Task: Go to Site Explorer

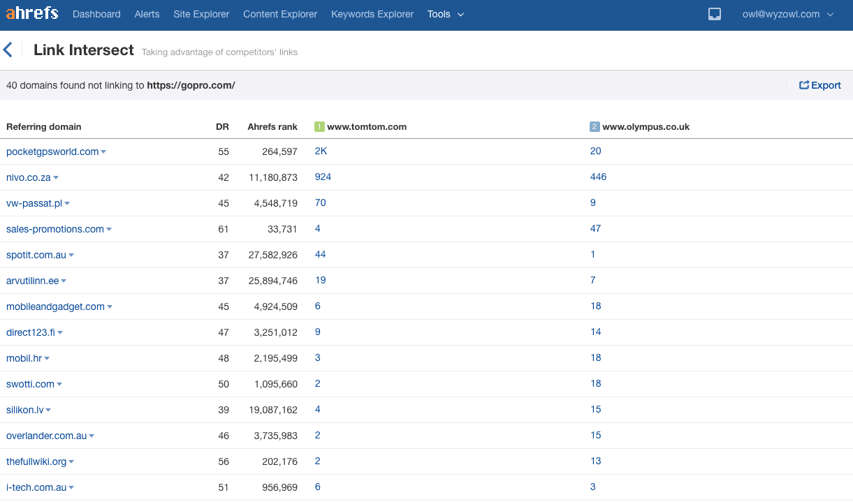Action: click(201, 14)
